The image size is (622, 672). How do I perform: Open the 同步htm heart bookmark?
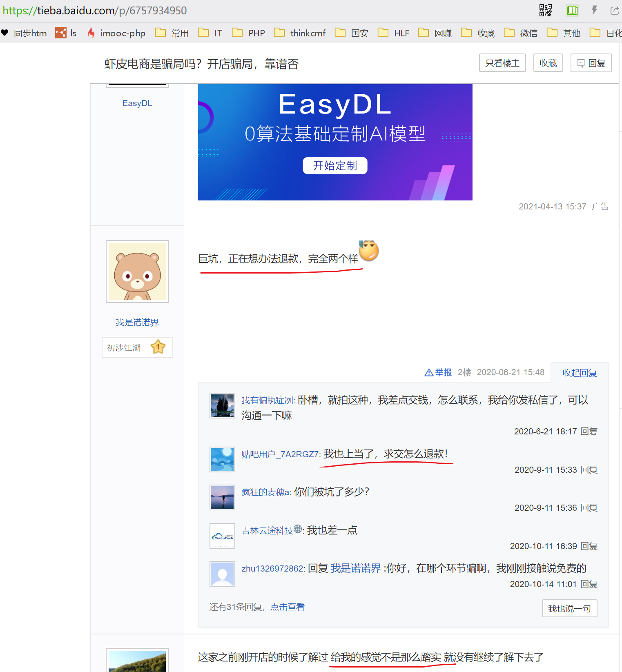click(x=24, y=33)
